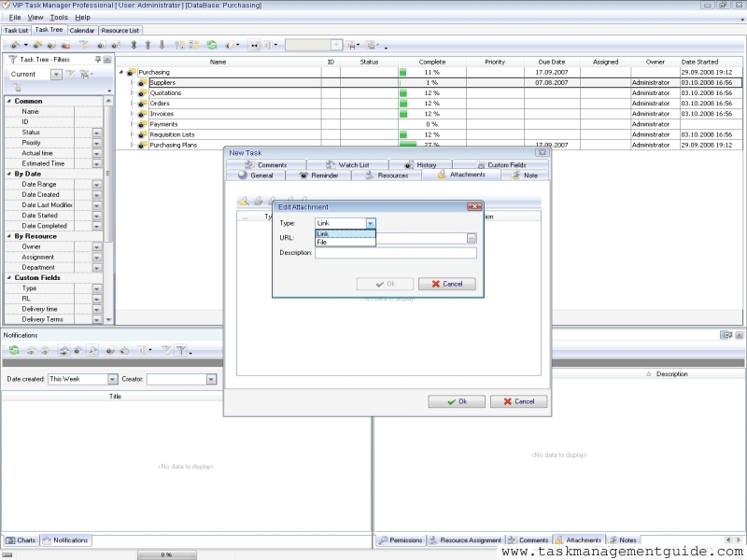Refresh notifications with the green refresh icon
Image resolution: width=747 pixels, height=560 pixels.
[14, 351]
